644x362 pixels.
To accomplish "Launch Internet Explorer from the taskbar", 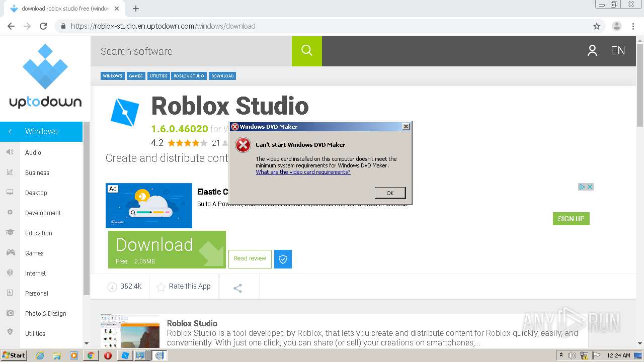I will [x=40, y=355].
